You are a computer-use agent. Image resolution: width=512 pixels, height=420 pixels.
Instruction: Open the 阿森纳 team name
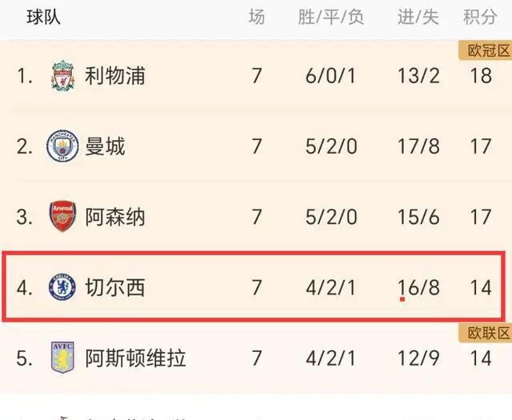click(x=115, y=217)
